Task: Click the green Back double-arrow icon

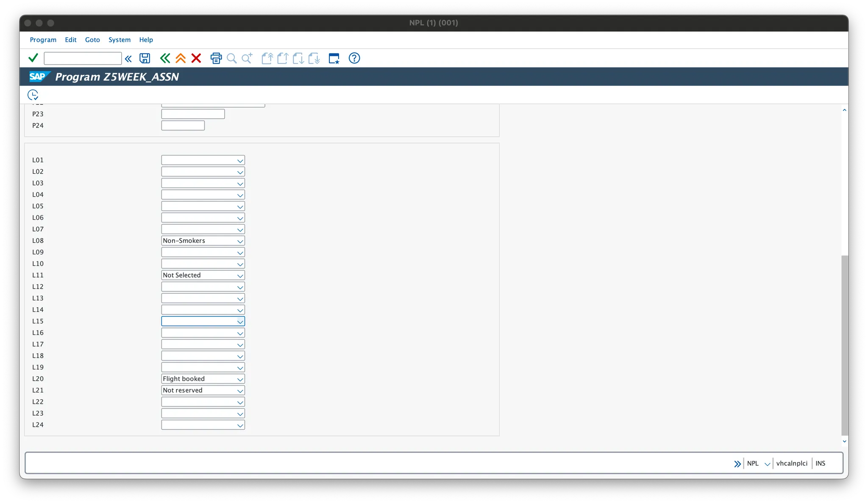Action: pos(165,58)
